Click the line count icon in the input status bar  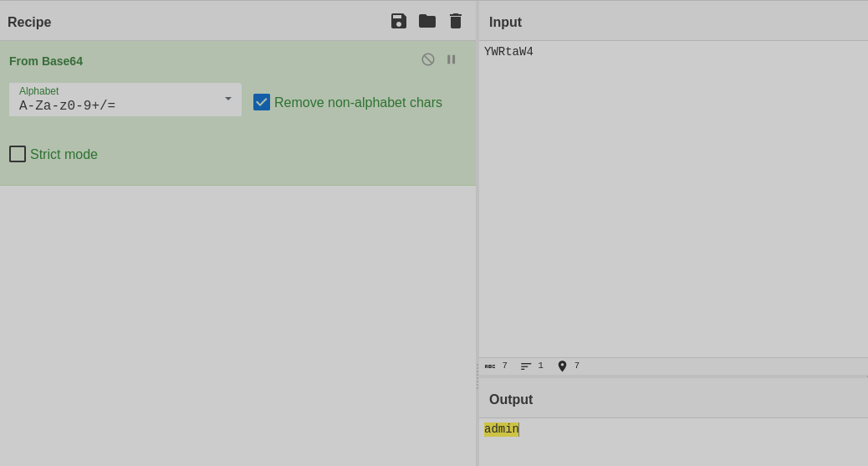coord(526,366)
